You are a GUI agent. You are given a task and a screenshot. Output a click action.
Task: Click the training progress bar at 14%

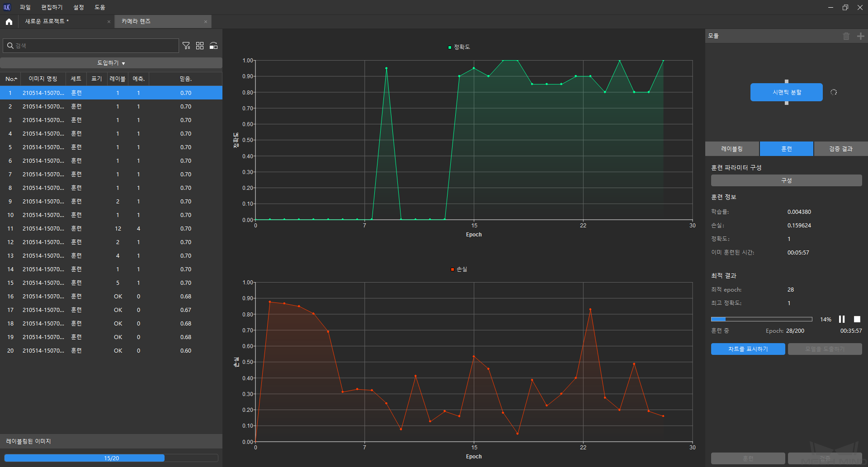pyautogui.click(x=762, y=319)
